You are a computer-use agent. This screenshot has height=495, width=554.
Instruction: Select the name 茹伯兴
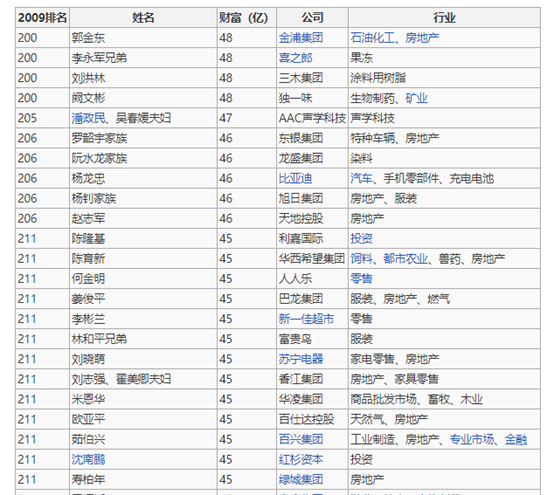[88, 440]
